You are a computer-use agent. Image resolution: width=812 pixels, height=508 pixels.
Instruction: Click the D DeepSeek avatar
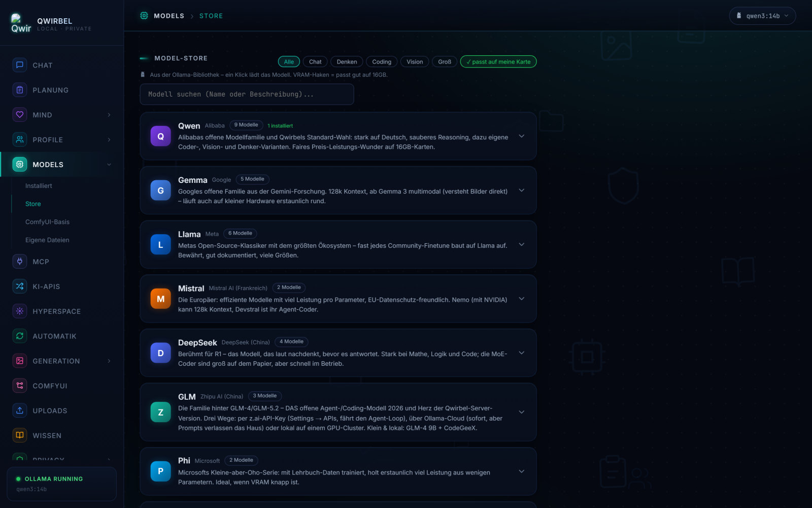point(161,353)
